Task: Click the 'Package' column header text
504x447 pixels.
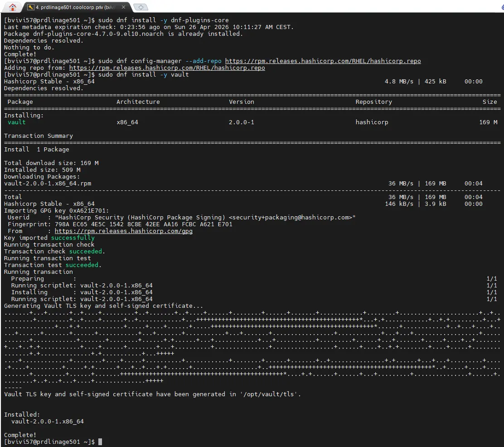Action: (20, 102)
